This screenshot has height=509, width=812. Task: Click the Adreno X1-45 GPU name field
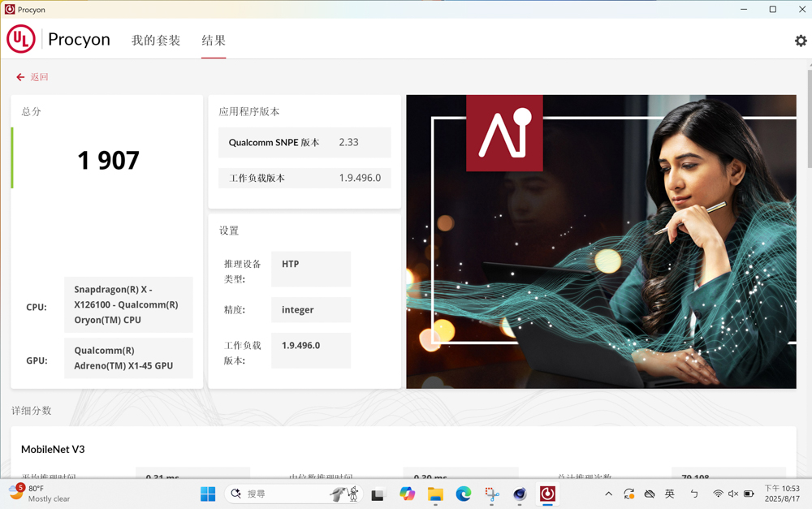click(x=128, y=358)
